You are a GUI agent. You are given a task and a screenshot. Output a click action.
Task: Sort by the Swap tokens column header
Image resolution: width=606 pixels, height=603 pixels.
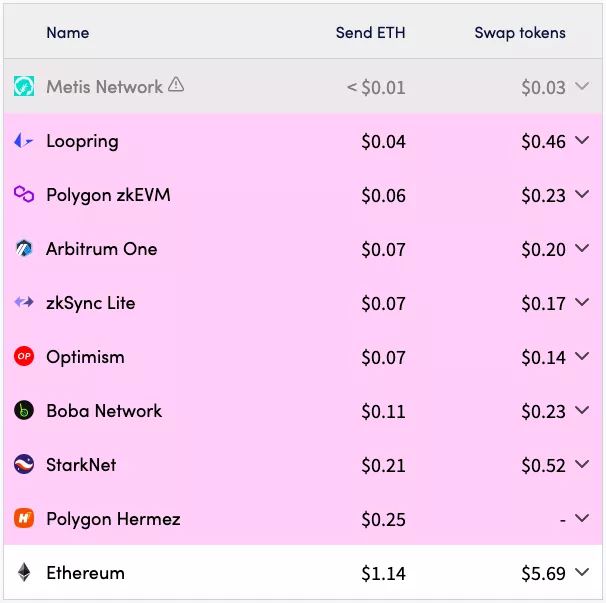519,33
